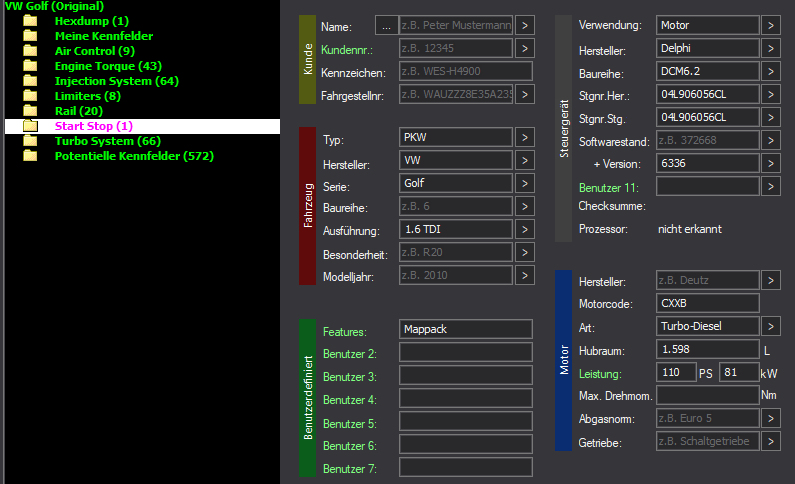
Task: Open the Modelljahr arrow list
Action: click(x=525, y=276)
